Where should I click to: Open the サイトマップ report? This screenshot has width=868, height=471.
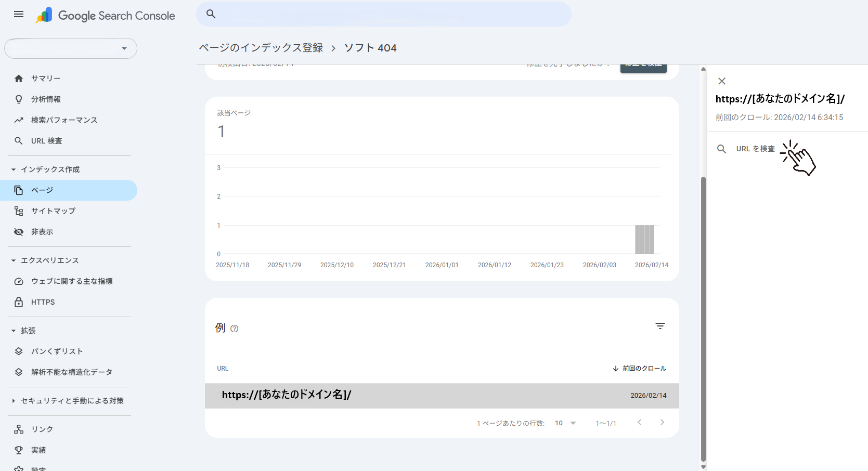click(x=52, y=211)
